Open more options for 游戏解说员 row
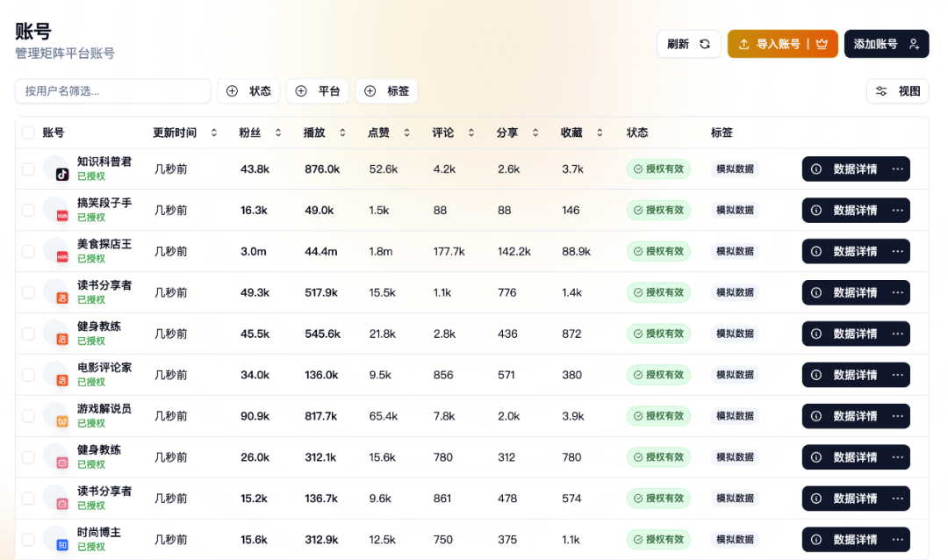 pyautogui.click(x=898, y=416)
